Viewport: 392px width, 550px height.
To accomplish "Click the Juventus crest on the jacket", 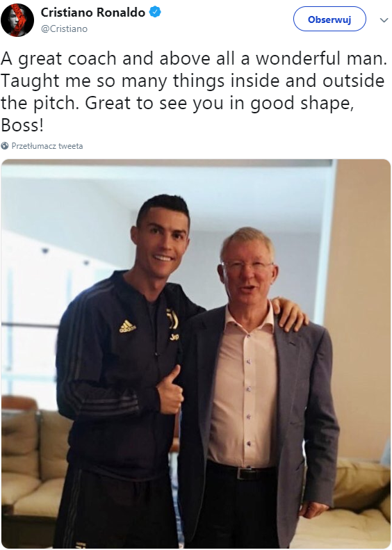I will [x=172, y=318].
